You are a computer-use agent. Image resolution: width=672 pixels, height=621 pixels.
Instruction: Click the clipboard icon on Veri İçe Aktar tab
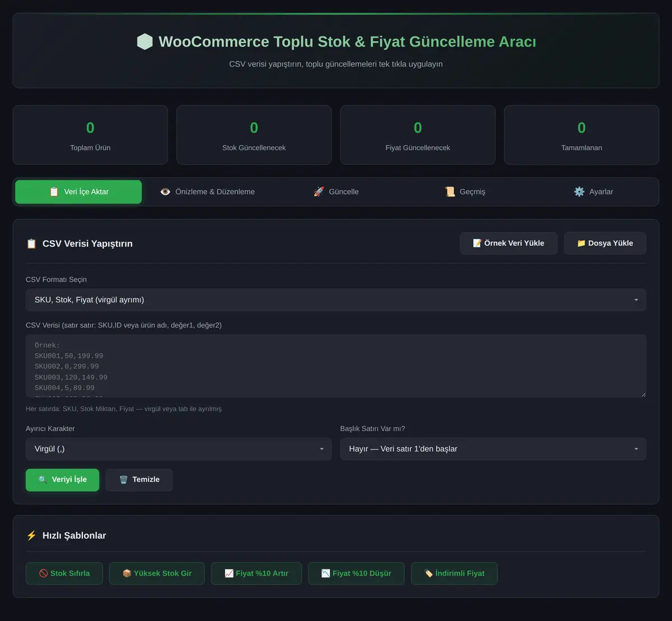pos(54,192)
